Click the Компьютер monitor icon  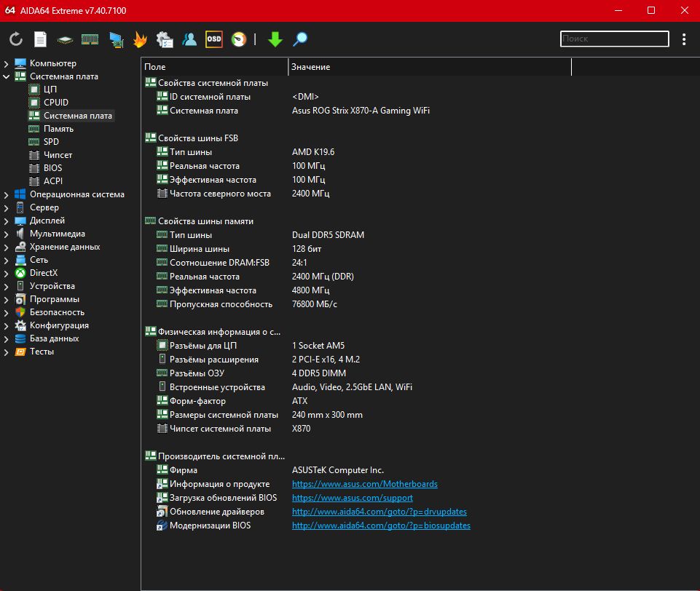20,63
